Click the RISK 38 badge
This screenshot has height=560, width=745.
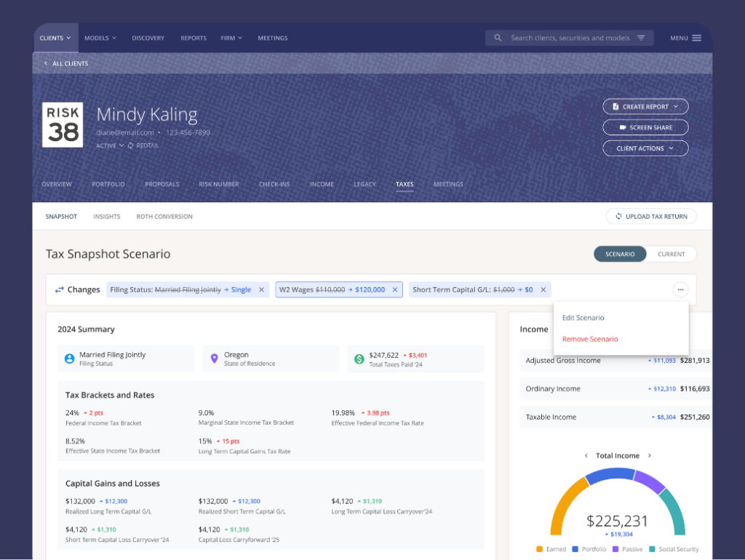tap(63, 124)
